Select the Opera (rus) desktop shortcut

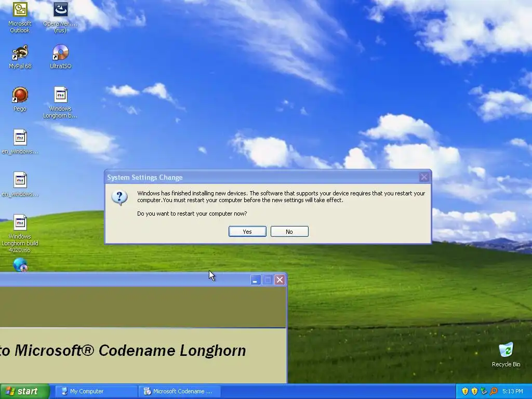click(60, 17)
